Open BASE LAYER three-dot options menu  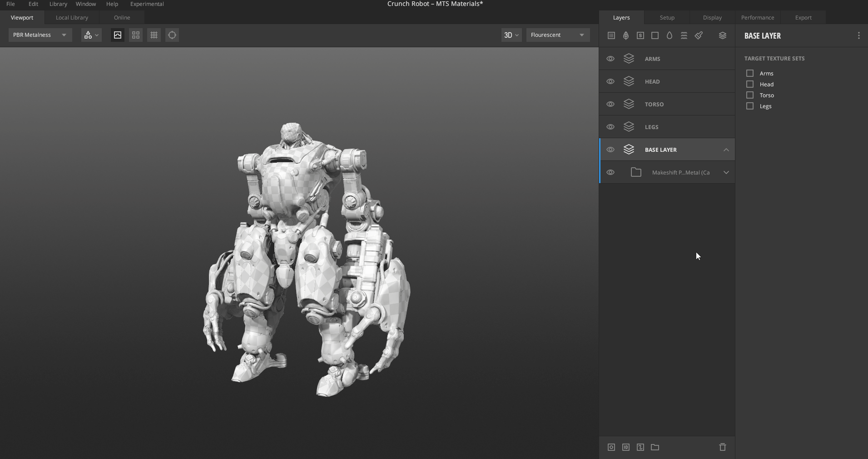tap(858, 35)
